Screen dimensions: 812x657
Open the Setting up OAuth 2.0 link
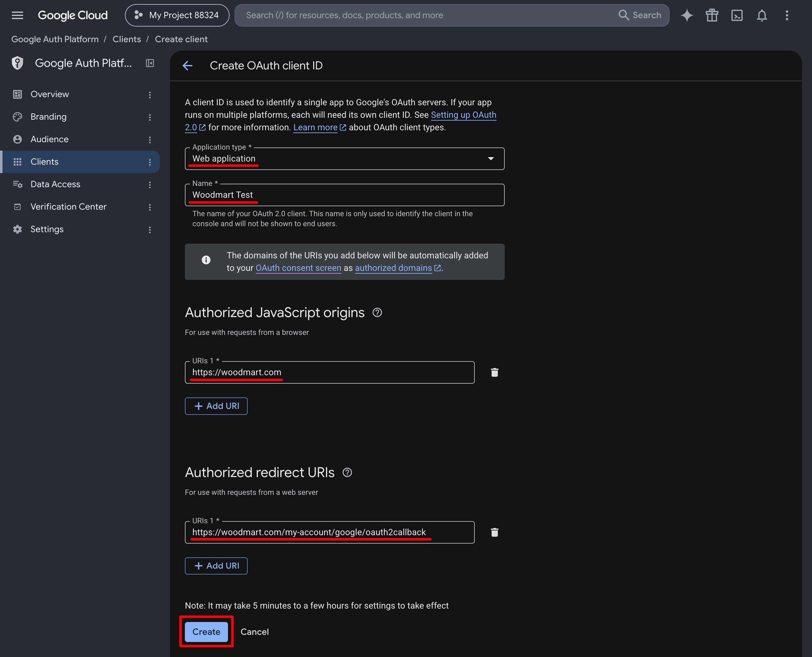[463, 115]
